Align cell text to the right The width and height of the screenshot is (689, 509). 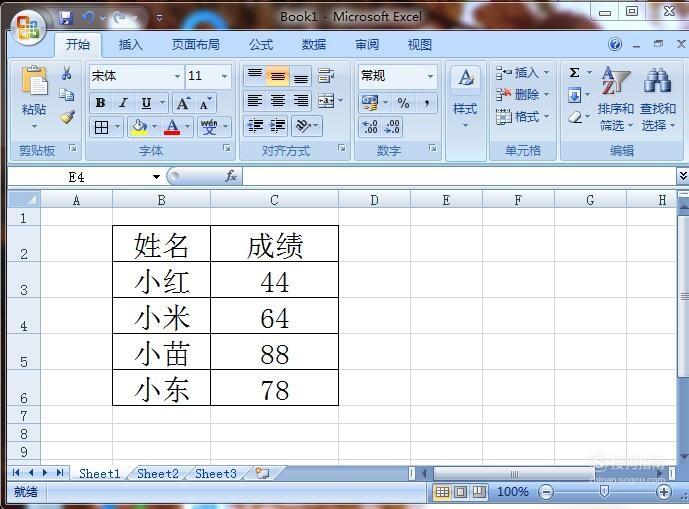click(x=301, y=101)
